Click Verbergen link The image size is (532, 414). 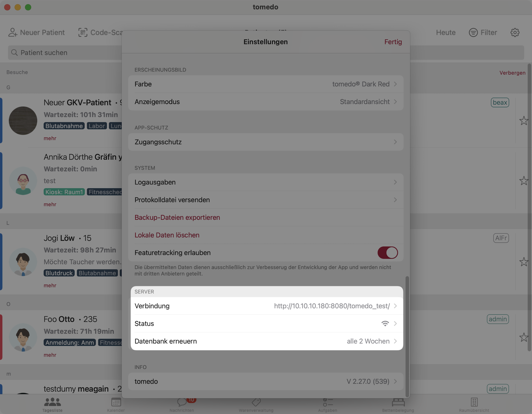tap(512, 73)
